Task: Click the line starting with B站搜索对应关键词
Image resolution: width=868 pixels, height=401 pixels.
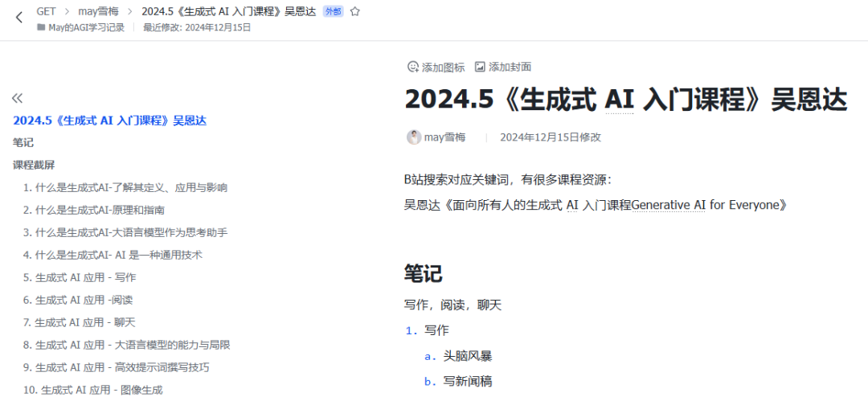Action: (x=509, y=181)
